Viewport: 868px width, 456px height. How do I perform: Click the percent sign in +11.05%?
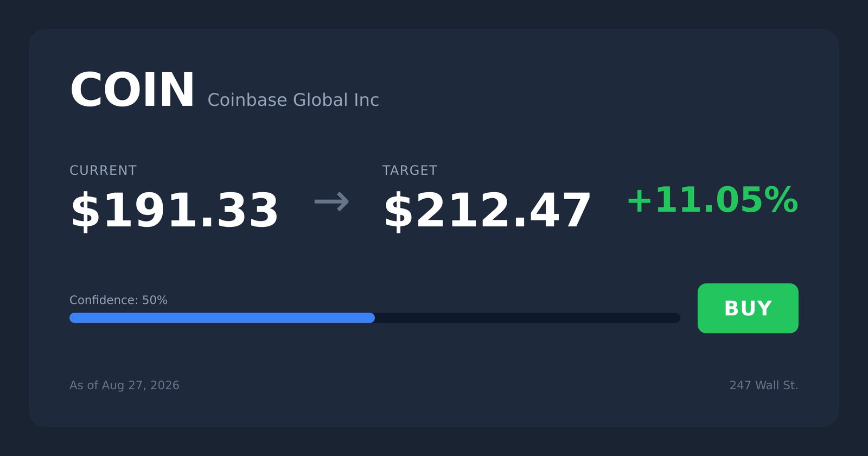pyautogui.click(x=781, y=200)
